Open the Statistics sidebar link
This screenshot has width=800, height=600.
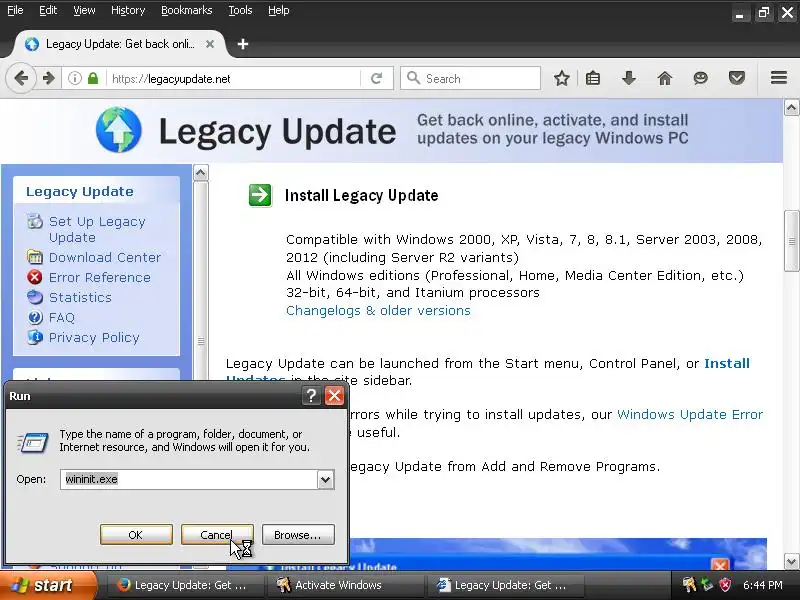(80, 297)
